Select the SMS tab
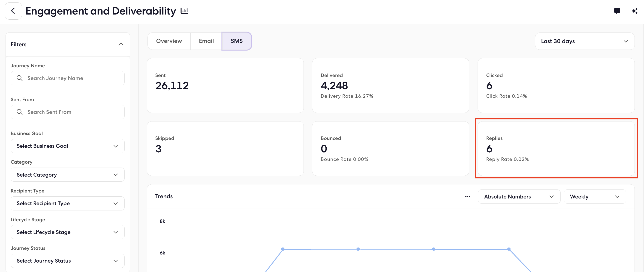644x272 pixels. coord(237,41)
